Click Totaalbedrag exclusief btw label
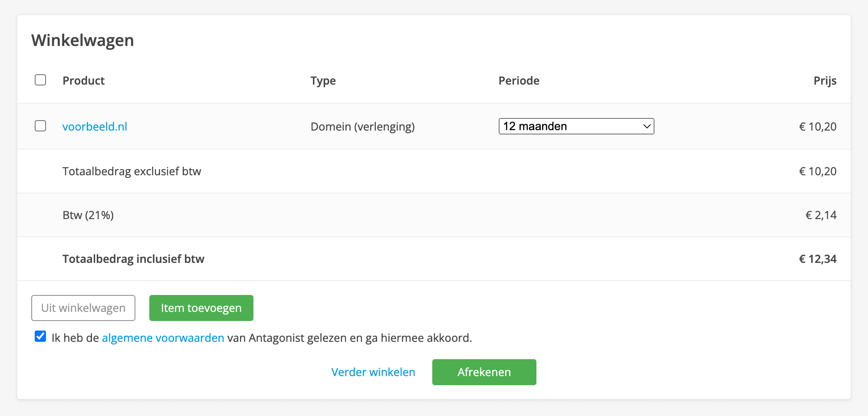Image resolution: width=868 pixels, height=416 pixels. click(132, 171)
